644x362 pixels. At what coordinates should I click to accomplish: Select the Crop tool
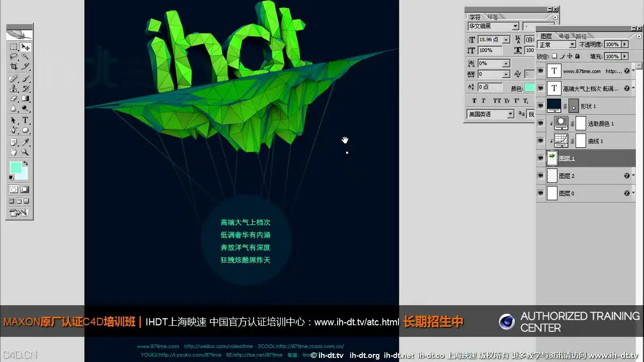tap(14, 66)
